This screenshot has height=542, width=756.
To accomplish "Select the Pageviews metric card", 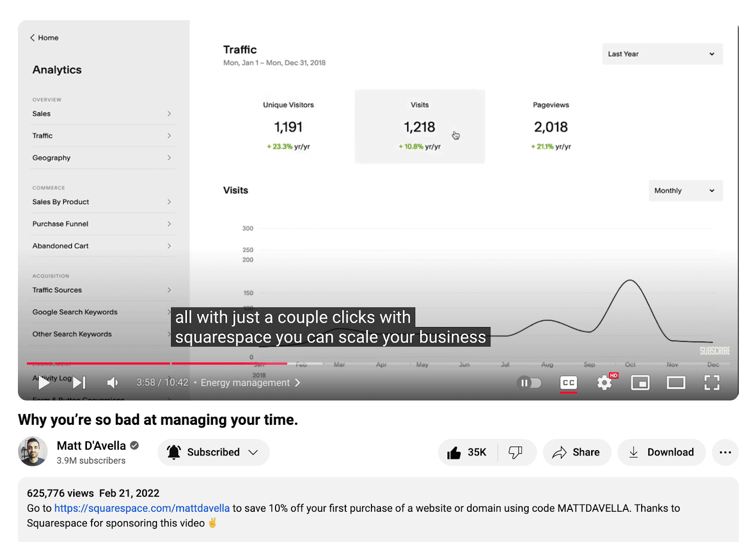I will pos(551,126).
